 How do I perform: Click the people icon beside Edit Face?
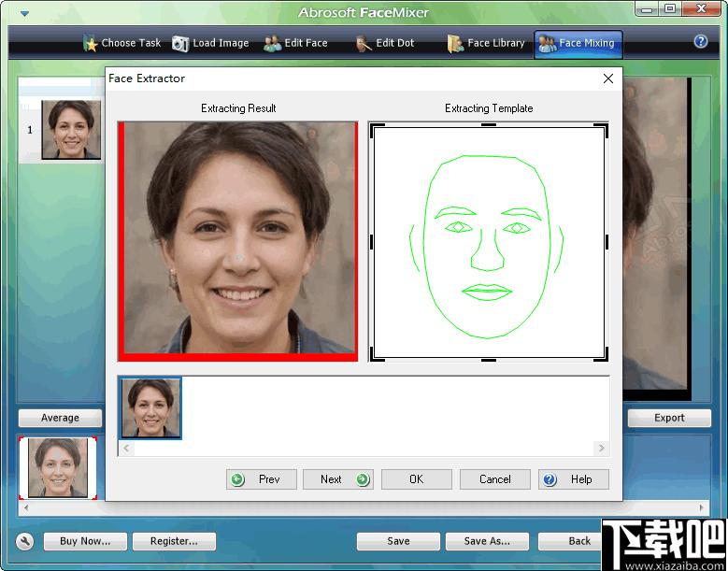pyautogui.click(x=273, y=43)
